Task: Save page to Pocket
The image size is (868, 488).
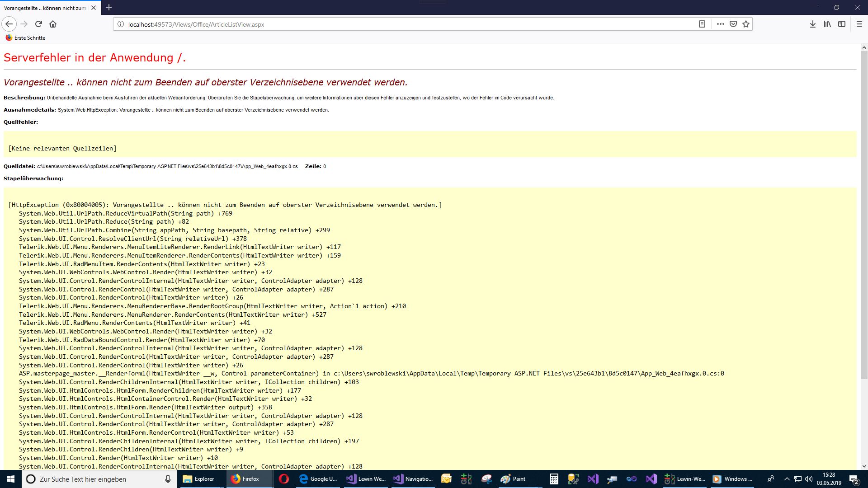Action: tap(733, 24)
